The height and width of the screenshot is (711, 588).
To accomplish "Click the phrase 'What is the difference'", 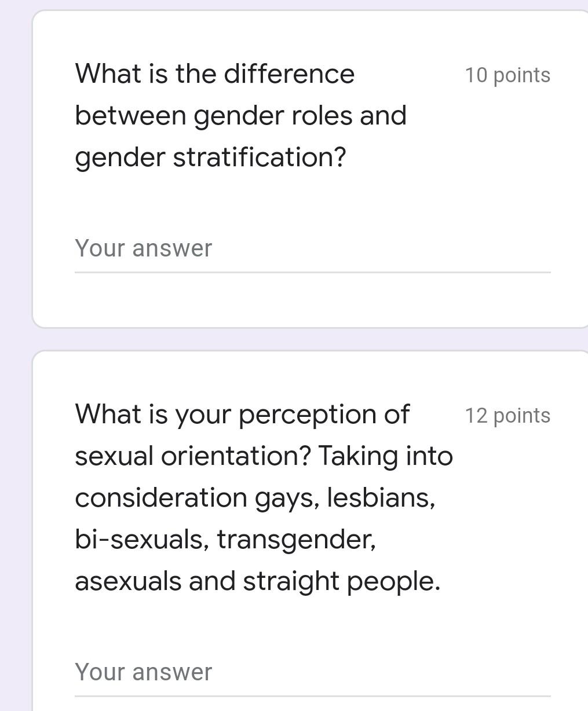I will click(x=214, y=74).
